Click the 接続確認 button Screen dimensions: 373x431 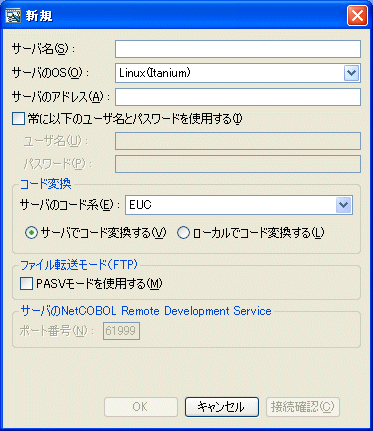[x=303, y=407]
